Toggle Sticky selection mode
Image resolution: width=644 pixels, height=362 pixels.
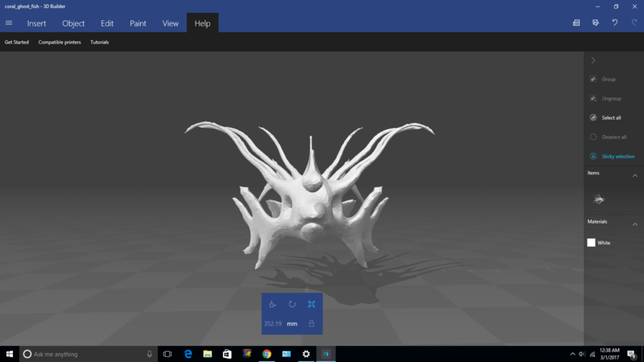(x=593, y=156)
